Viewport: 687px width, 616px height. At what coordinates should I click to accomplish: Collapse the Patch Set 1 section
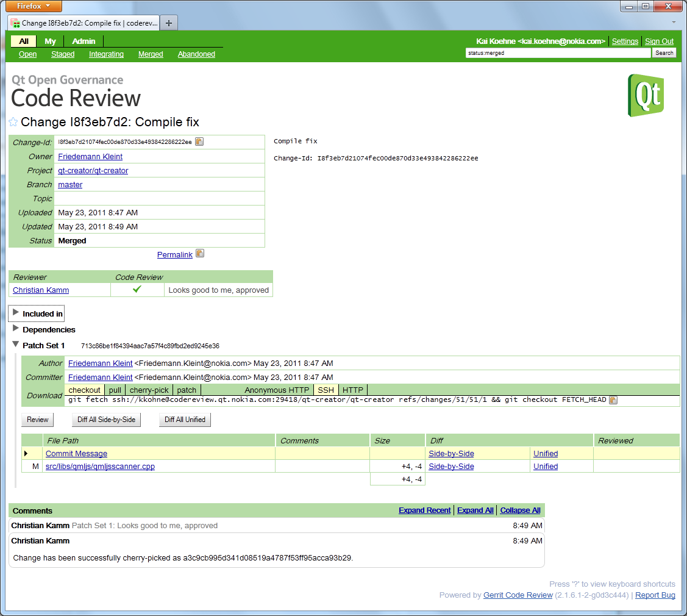(x=16, y=345)
